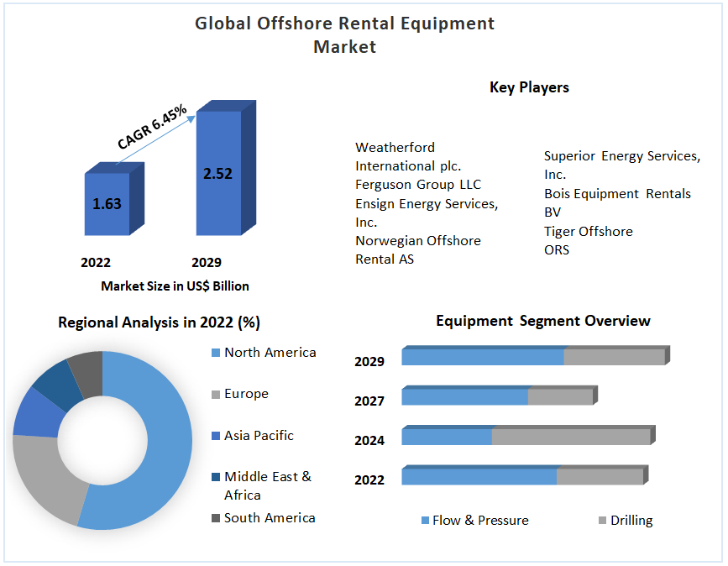Click the North America legend color swatch
728x566 pixels.
pyautogui.click(x=216, y=353)
